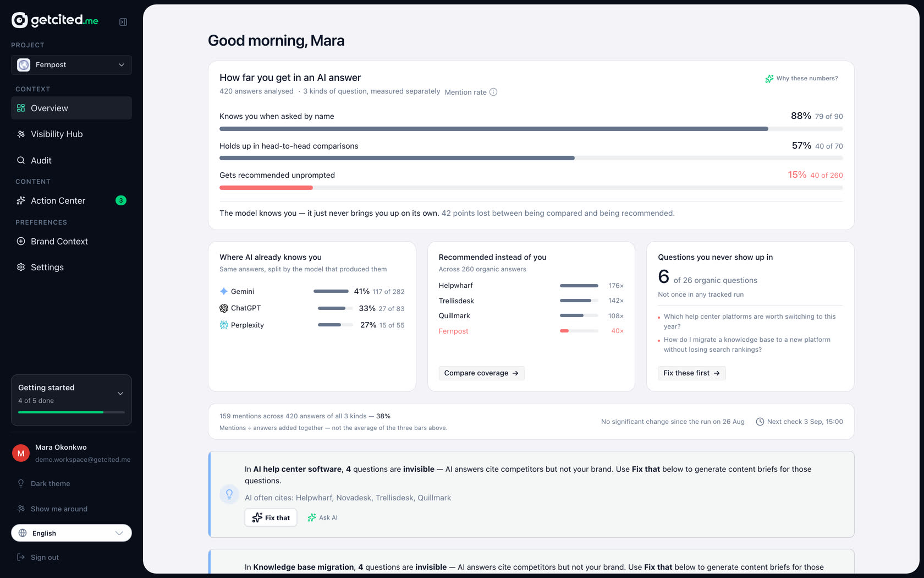
Task: Click 'Which help center platforms' question
Action: click(x=750, y=321)
